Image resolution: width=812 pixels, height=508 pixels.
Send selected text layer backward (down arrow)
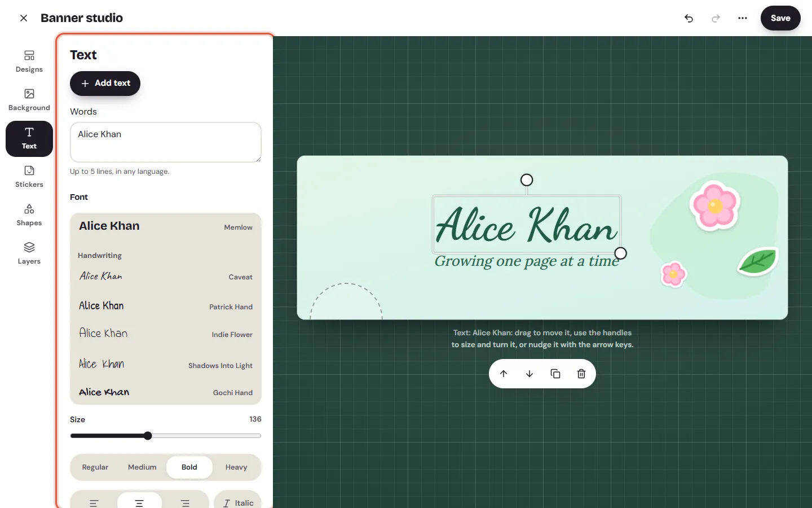point(529,374)
